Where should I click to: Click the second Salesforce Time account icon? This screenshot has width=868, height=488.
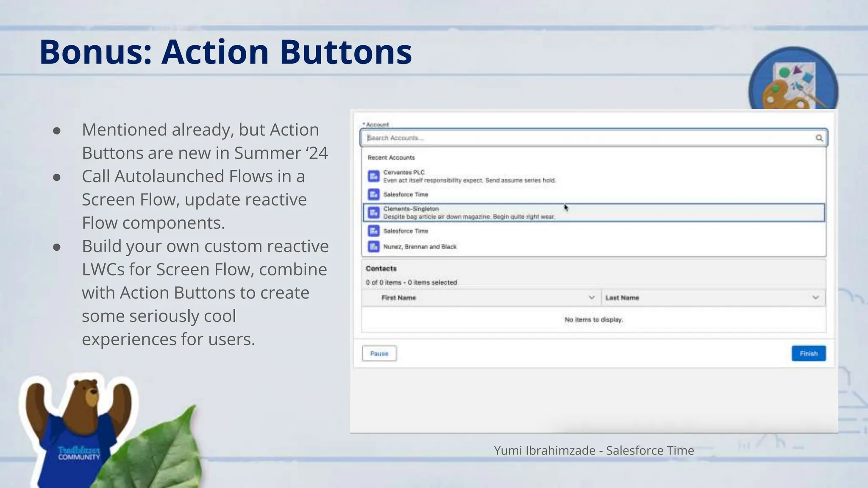point(373,231)
